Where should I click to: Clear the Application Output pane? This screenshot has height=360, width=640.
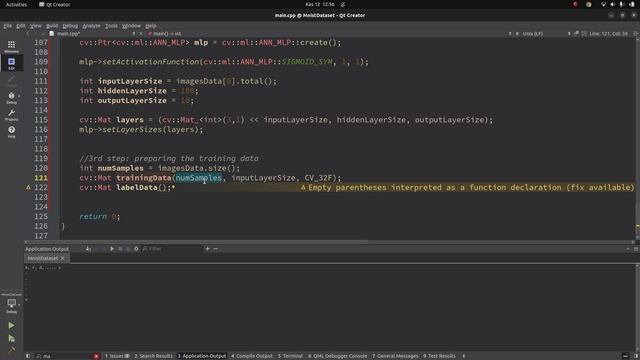pos(88,249)
